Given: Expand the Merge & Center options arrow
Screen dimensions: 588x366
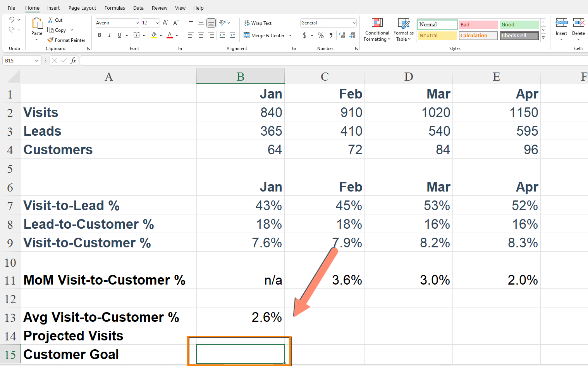Looking at the screenshot, I should (x=290, y=36).
